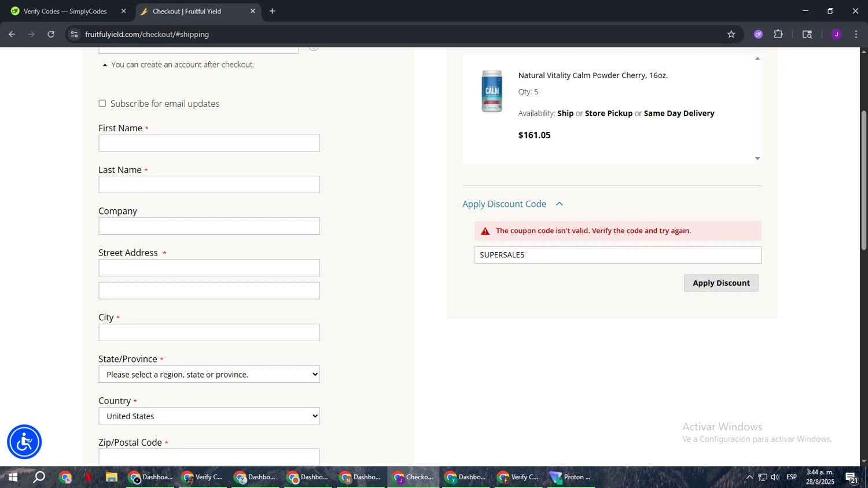
Task: Focus the First Name field
Action: click(x=209, y=143)
